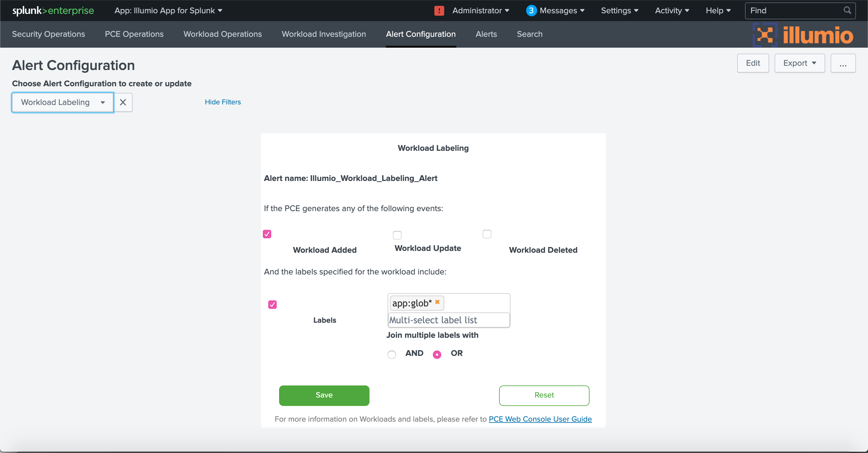Clear the Workload Labeling selection with X
This screenshot has height=453, width=868.
[123, 102]
